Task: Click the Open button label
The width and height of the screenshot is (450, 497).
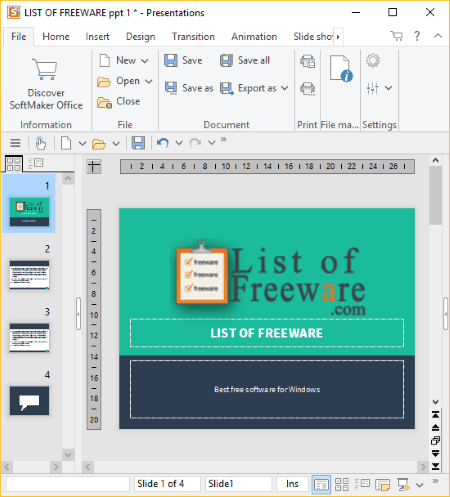Action: 128,81
